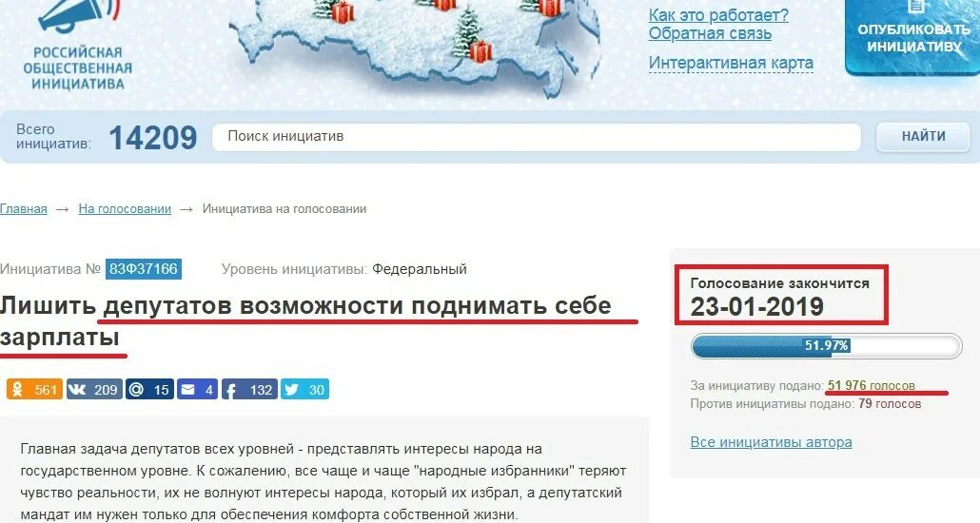Screen dimensions: 980x523
Task: Focus the 'Поиск инициатив' search field
Action: 537,137
